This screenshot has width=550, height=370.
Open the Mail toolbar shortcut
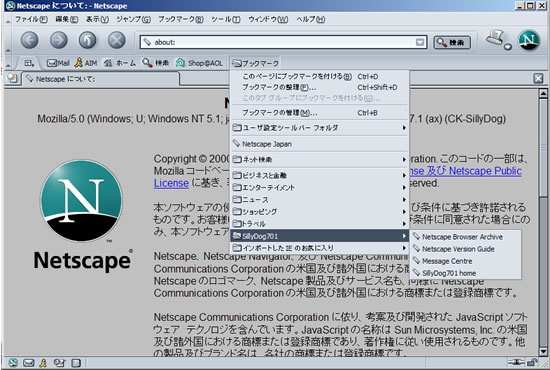point(58,63)
